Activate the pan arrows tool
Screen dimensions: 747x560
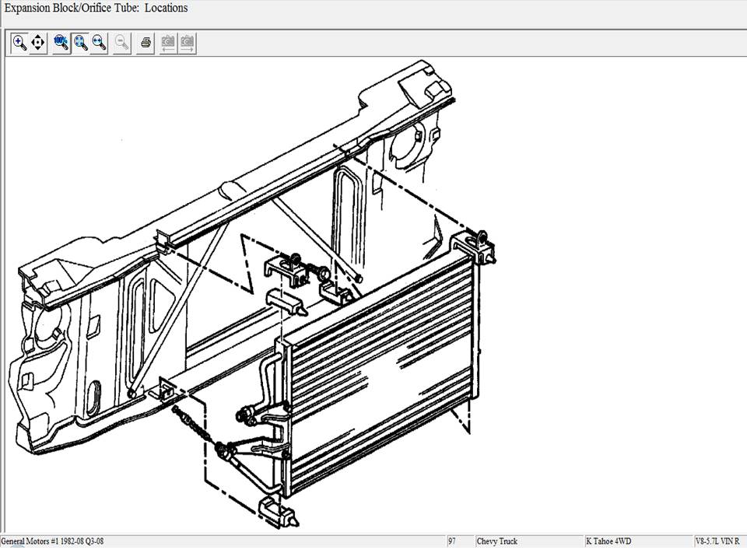tap(38, 43)
